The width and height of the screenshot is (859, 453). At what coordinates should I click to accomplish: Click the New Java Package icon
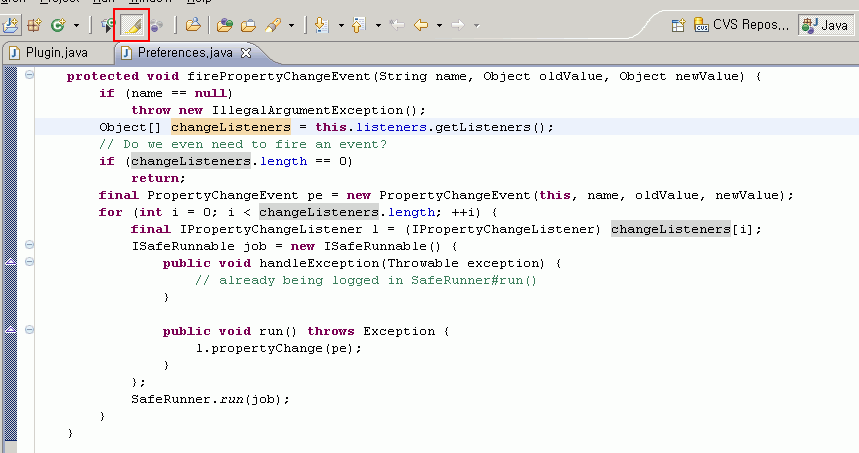click(36, 25)
